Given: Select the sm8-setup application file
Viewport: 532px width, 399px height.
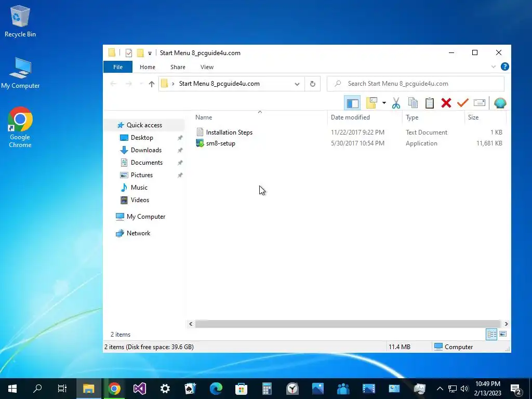Looking at the screenshot, I should (220, 143).
